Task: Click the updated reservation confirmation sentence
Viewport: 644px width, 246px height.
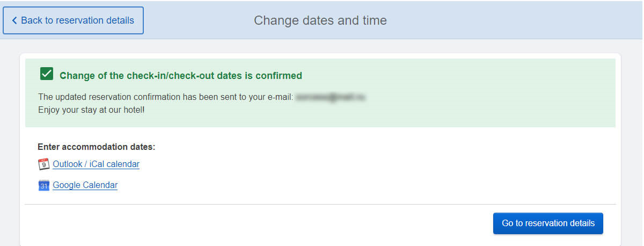Action: (166, 97)
